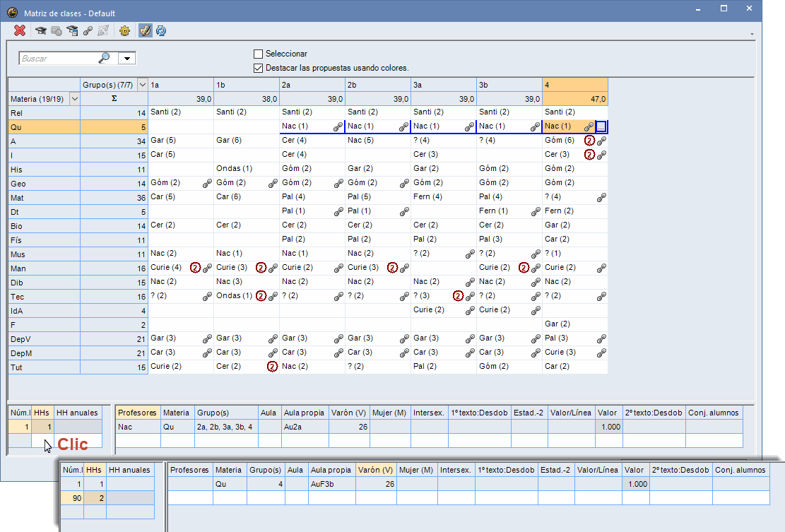Screen dimensions: 785x532
Task: Toggle the color palette toolbar icon
Action: tap(145, 31)
